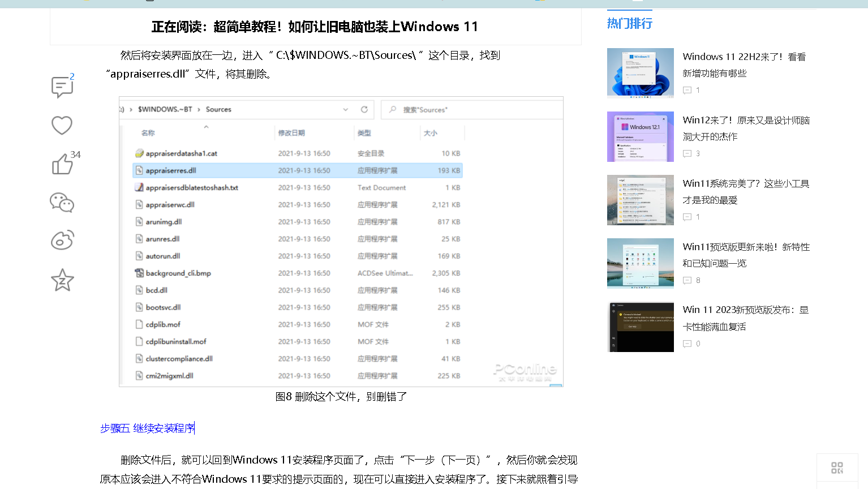Click comment icon under Win11系统完美了 article

(x=687, y=217)
